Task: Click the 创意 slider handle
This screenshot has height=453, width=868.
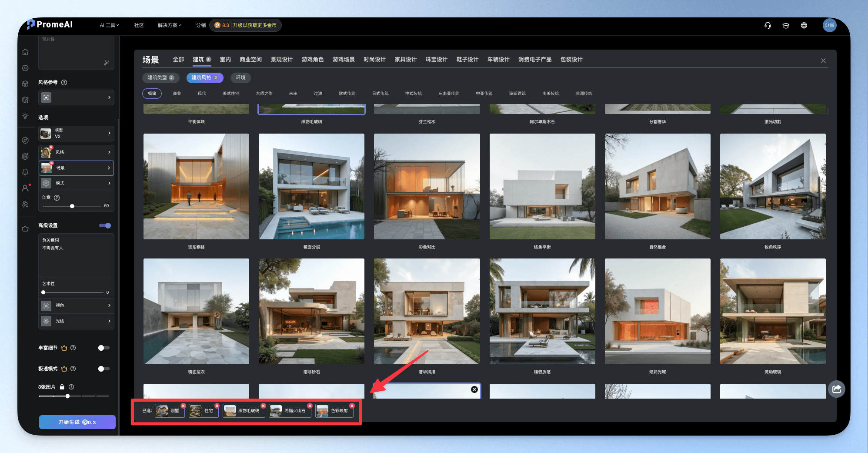Action: [72, 206]
